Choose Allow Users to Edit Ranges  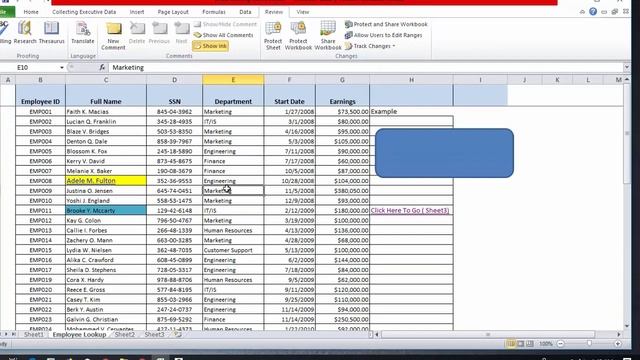384,35
